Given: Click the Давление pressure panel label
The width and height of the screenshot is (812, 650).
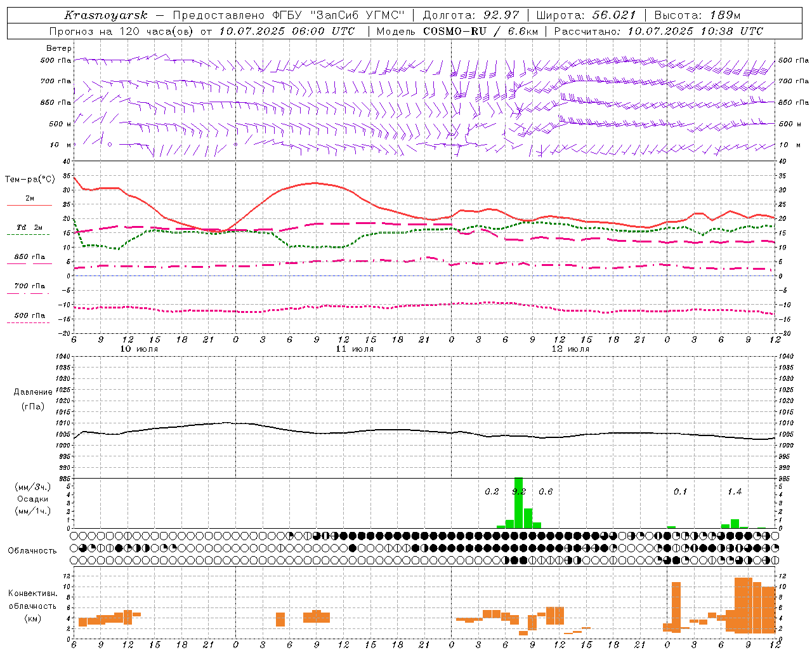Looking at the screenshot, I should (x=33, y=392).
